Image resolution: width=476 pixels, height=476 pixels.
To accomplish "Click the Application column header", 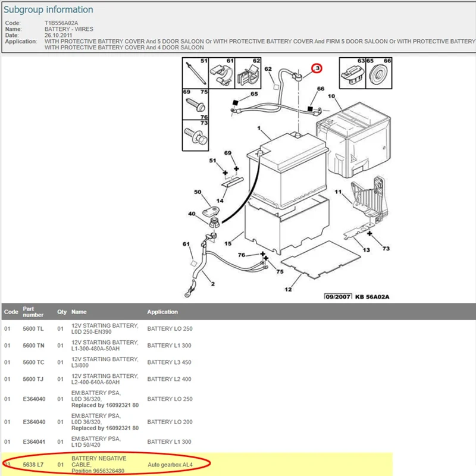I will [162, 312].
